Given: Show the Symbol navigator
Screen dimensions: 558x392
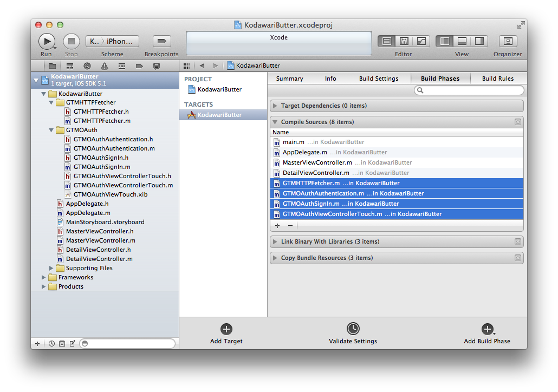Looking at the screenshot, I should pos(70,66).
